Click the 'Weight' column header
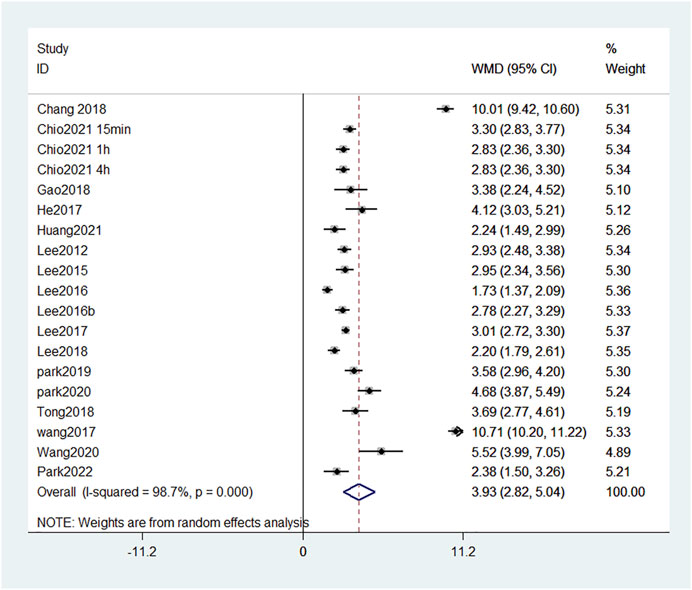This screenshot has width=692, height=590. pyautogui.click(x=625, y=69)
